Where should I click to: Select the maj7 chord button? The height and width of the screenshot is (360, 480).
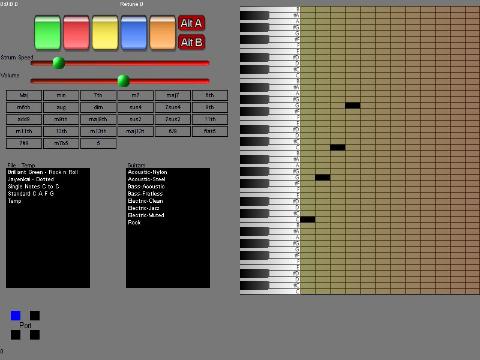point(173,95)
